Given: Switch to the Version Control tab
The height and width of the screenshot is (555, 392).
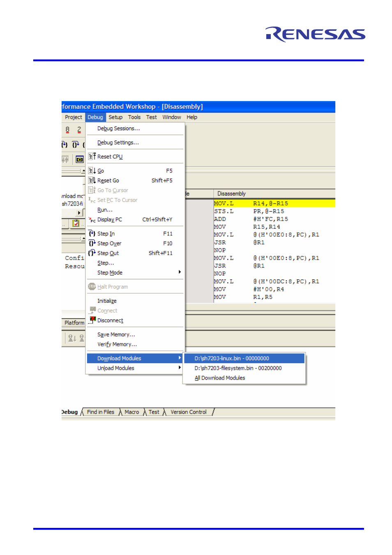Looking at the screenshot, I should click(189, 412).
